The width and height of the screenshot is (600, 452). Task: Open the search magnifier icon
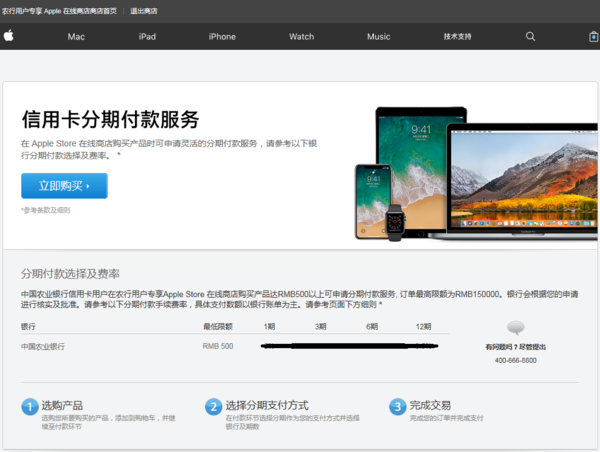pos(530,36)
